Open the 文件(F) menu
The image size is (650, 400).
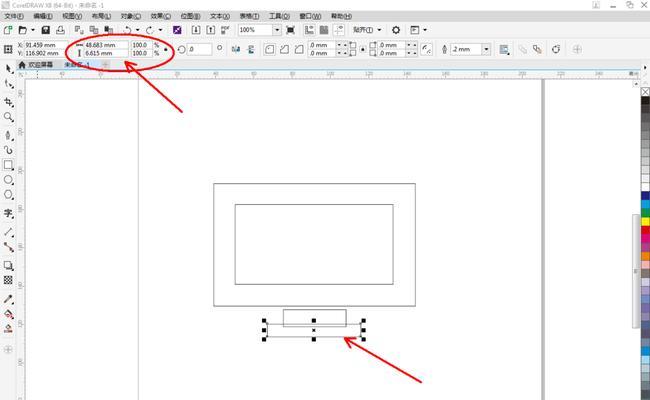pos(14,16)
